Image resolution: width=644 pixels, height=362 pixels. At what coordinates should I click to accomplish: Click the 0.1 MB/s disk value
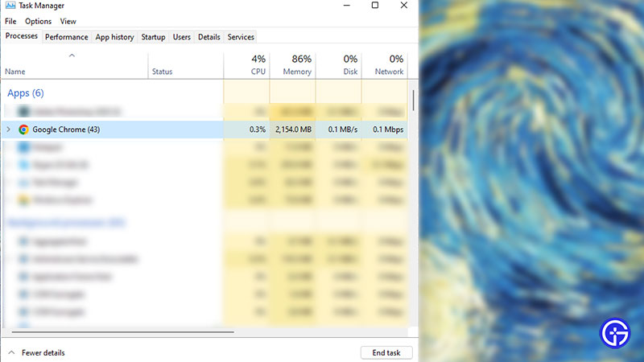click(x=343, y=130)
